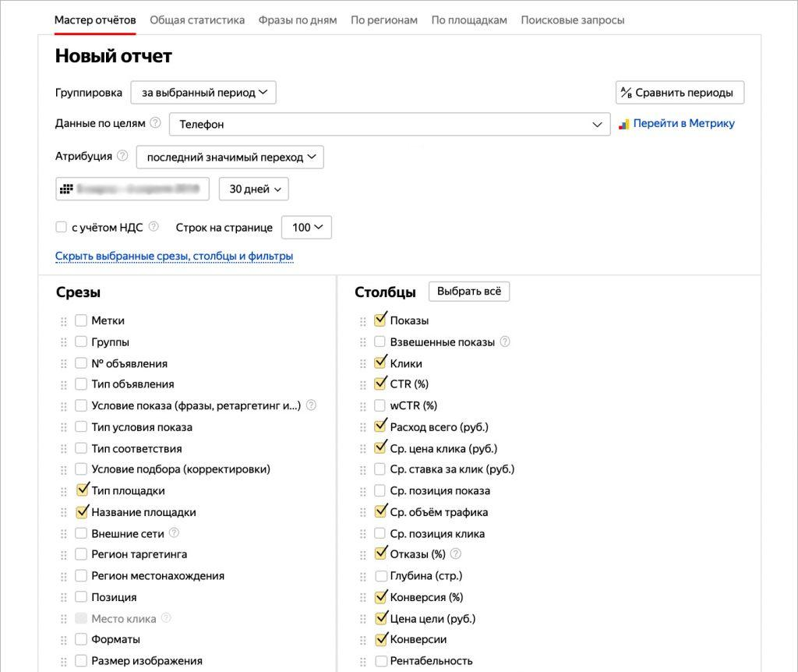Click drag handle icon beside Показы
Viewport: 798px width, 672px height.
point(362,321)
